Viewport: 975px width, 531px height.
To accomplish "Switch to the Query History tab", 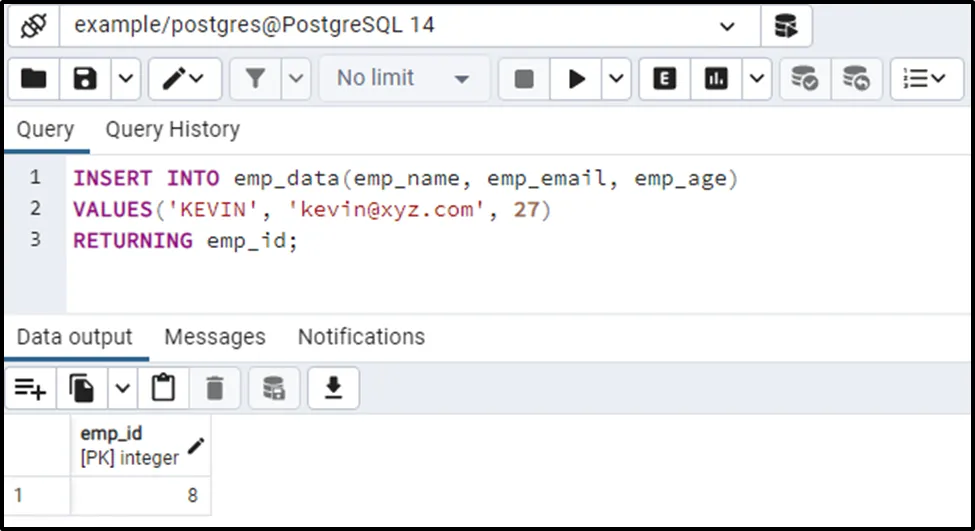I will click(172, 130).
